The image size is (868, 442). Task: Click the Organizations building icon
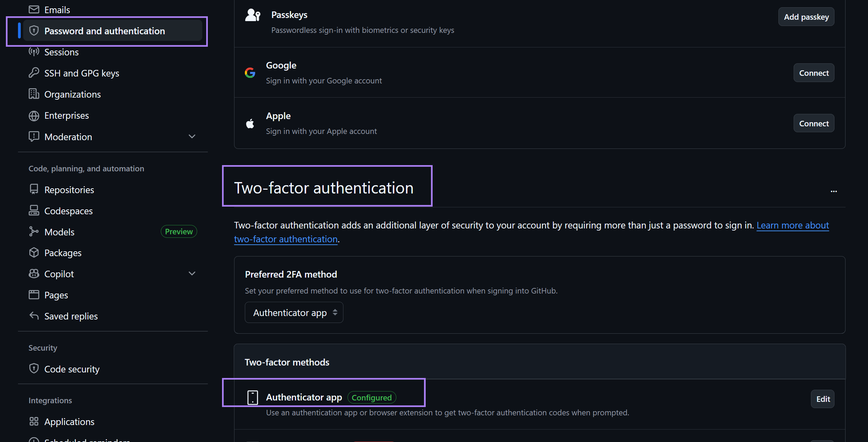point(34,94)
